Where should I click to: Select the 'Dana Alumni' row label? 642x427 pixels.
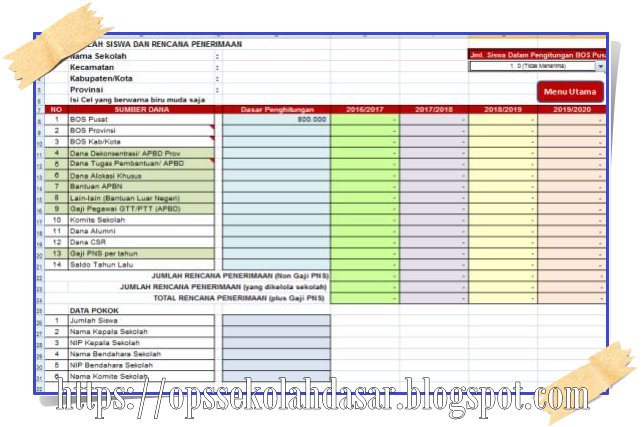(x=142, y=231)
